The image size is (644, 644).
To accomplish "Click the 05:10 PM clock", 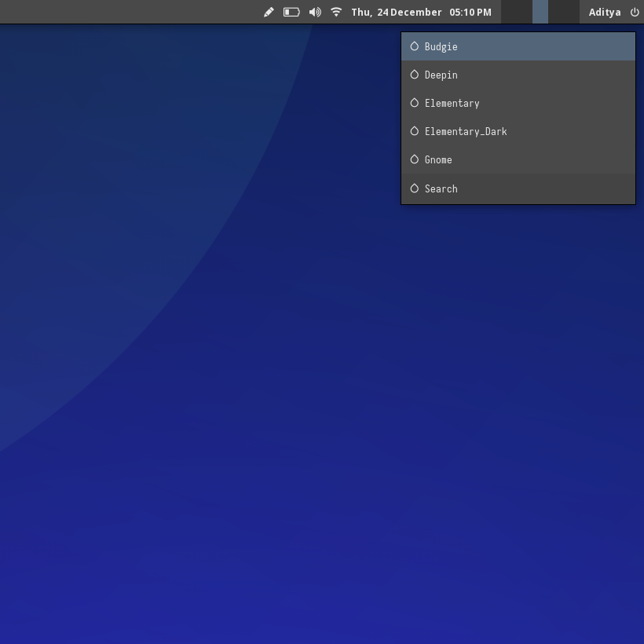I will tap(470, 12).
